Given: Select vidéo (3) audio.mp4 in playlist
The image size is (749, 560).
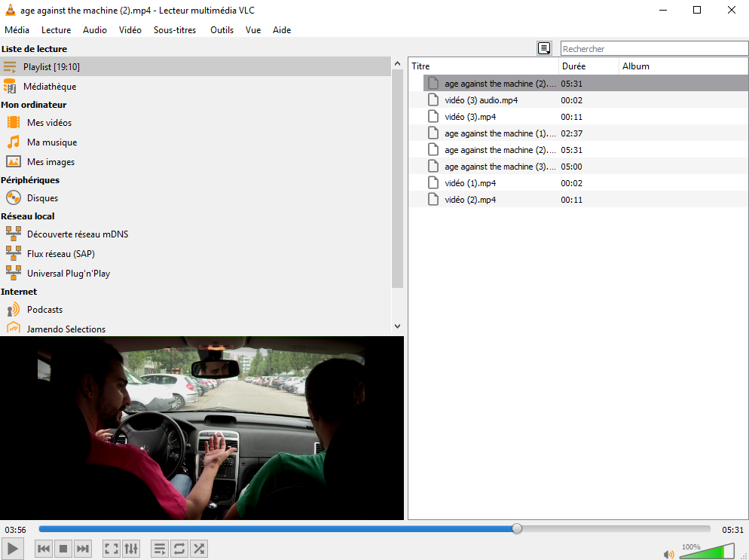Looking at the screenshot, I should click(481, 100).
